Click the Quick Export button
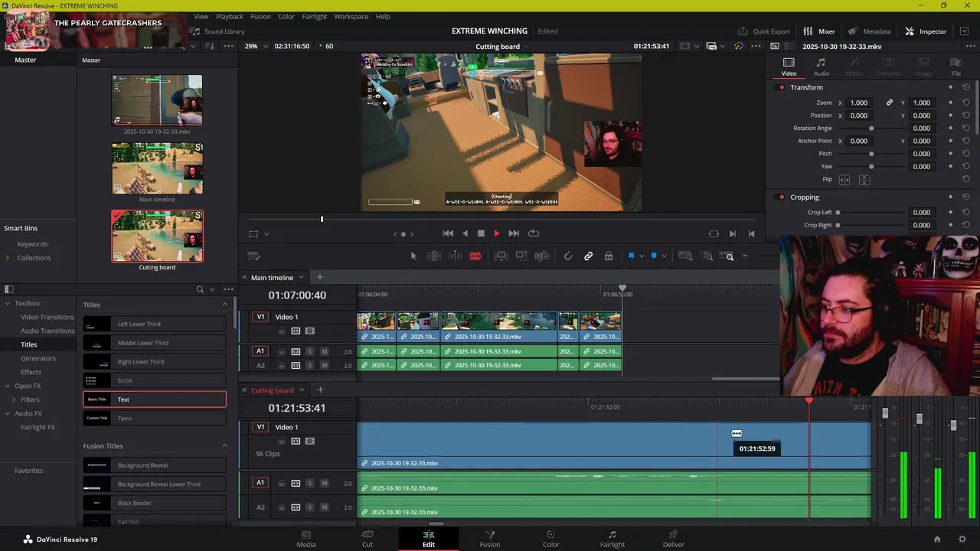Screen dimensions: 980x551 point(764,31)
